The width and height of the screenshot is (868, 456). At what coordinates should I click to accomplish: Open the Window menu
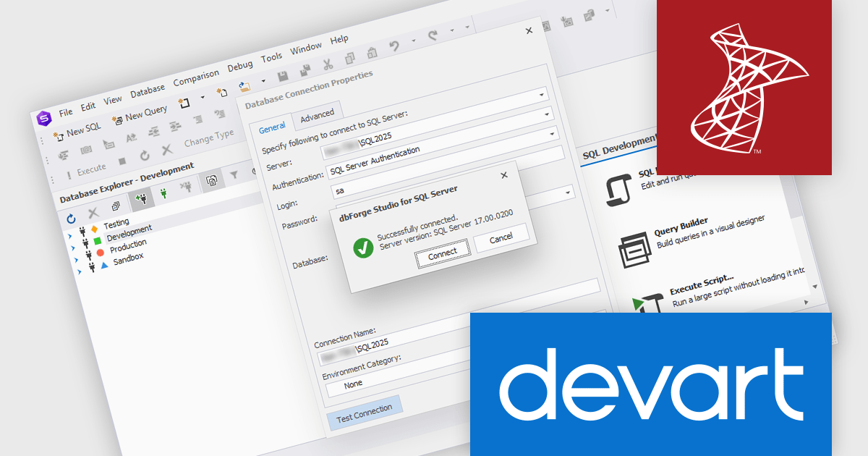pos(306,49)
